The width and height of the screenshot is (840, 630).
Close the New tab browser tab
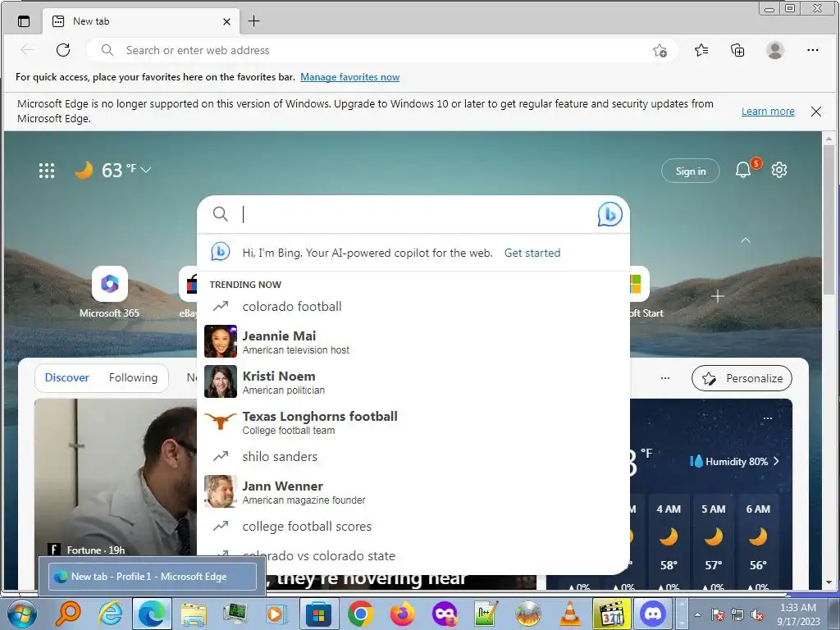[226, 21]
